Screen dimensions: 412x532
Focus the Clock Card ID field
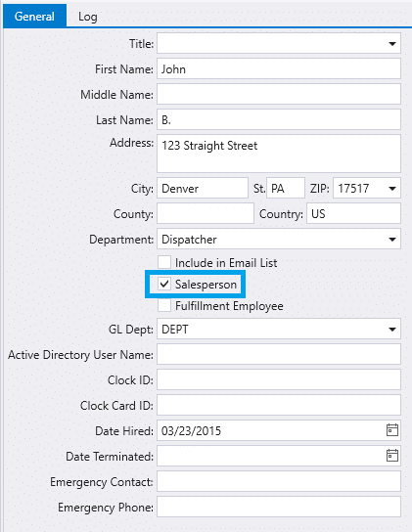point(279,405)
